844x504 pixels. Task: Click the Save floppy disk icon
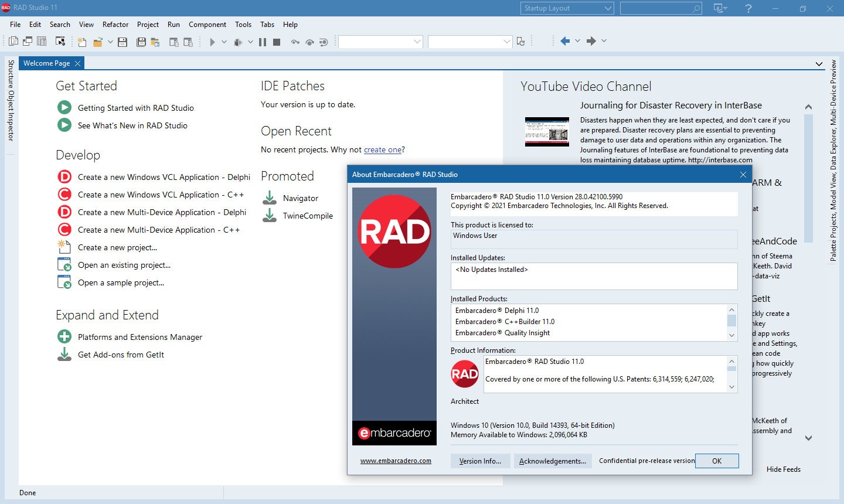coord(122,42)
